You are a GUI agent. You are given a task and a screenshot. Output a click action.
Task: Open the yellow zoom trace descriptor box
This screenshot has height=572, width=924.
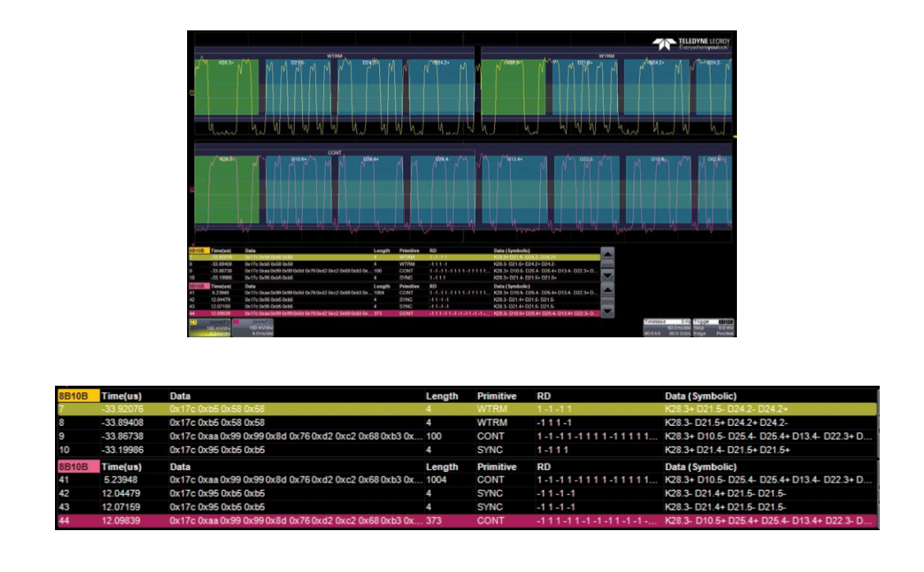[208, 328]
